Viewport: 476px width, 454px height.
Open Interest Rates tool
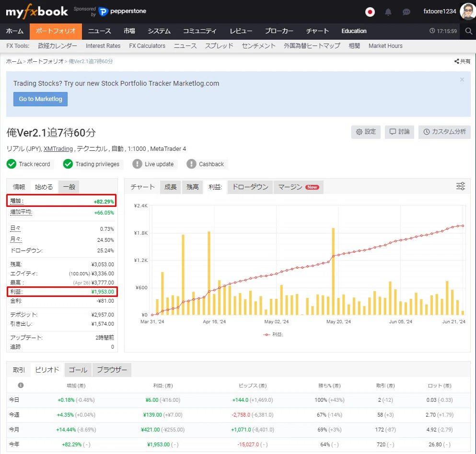coord(103,46)
